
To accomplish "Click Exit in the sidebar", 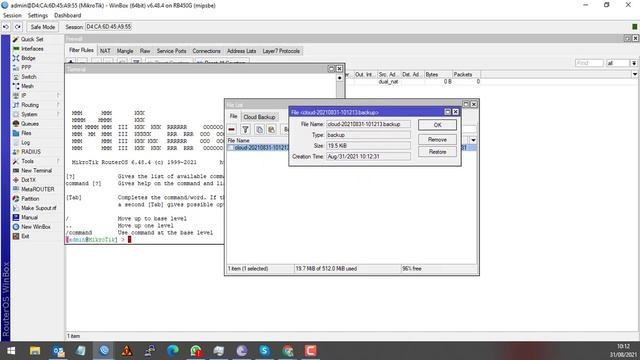I will (25, 236).
